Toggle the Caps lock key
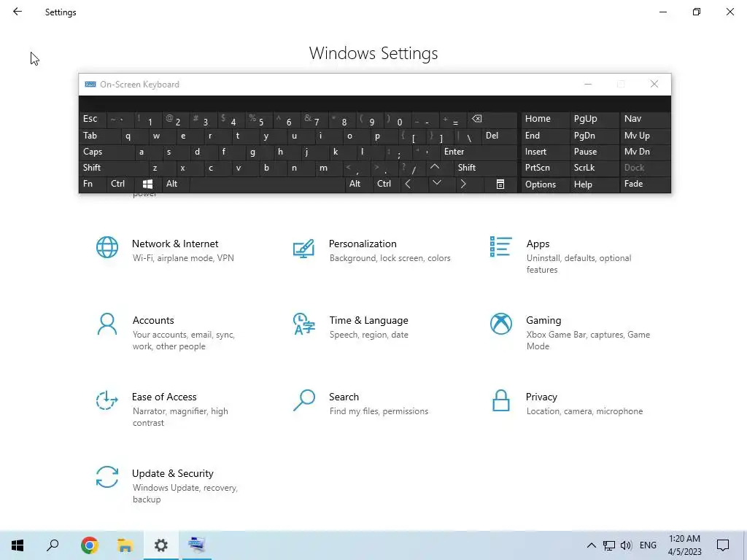The image size is (747, 560). point(107,152)
